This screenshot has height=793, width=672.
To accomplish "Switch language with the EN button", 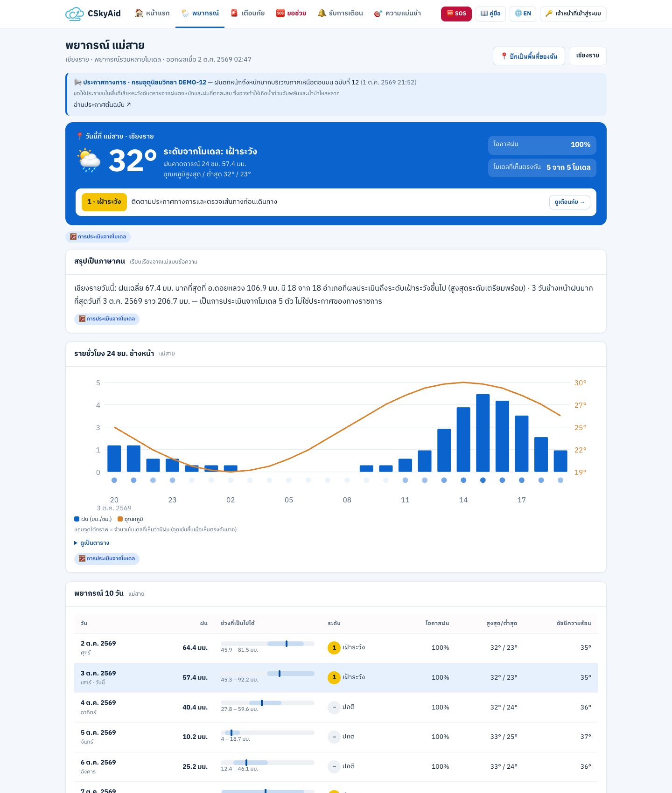I will [523, 14].
